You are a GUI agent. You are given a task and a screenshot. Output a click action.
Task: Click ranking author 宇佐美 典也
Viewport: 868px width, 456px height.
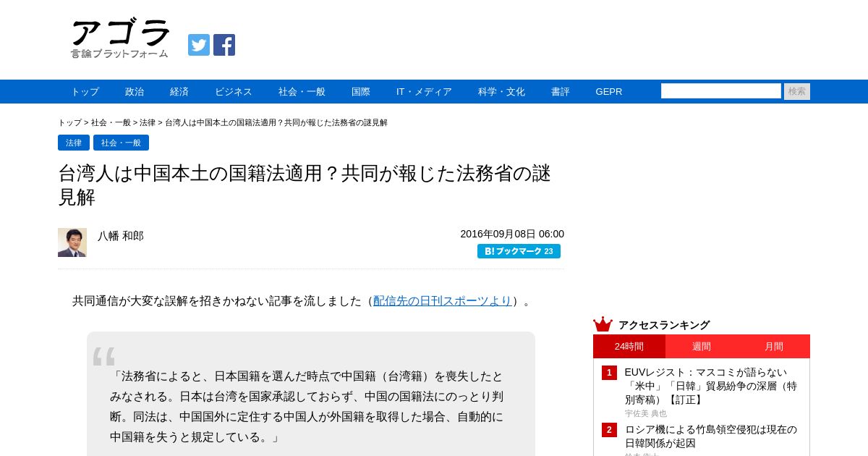click(x=646, y=413)
